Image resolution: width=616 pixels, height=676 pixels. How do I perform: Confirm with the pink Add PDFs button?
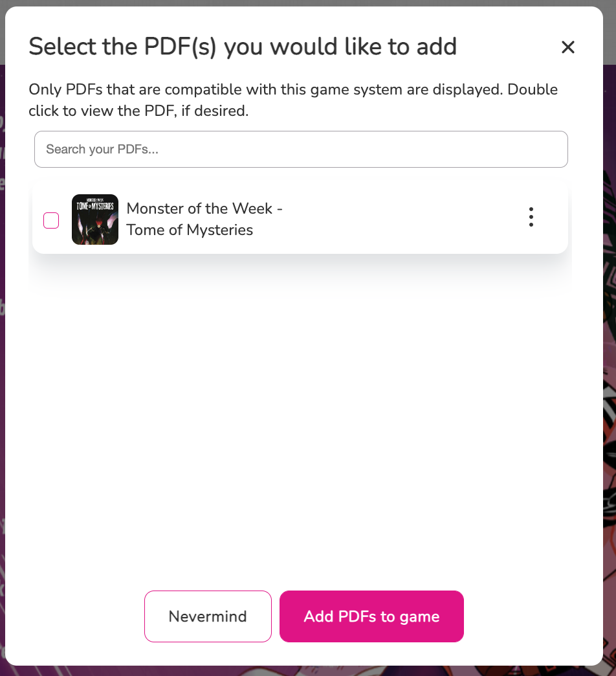click(x=371, y=616)
